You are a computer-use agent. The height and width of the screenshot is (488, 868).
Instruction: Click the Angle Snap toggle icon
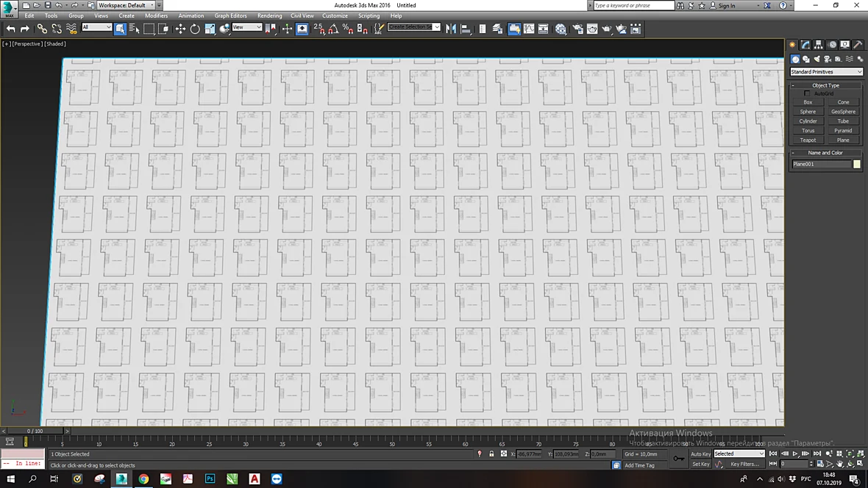[333, 29]
